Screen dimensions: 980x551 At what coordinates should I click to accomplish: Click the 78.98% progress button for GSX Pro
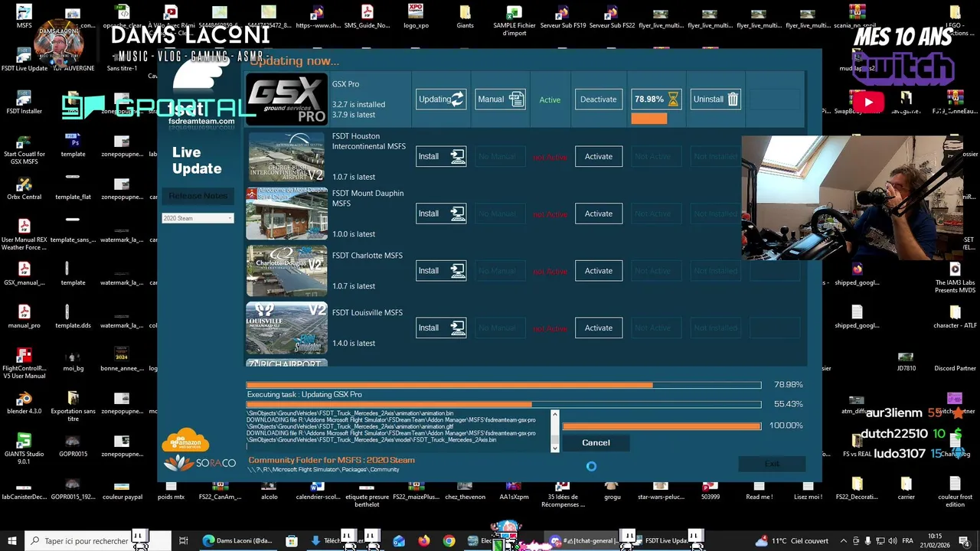[655, 99]
